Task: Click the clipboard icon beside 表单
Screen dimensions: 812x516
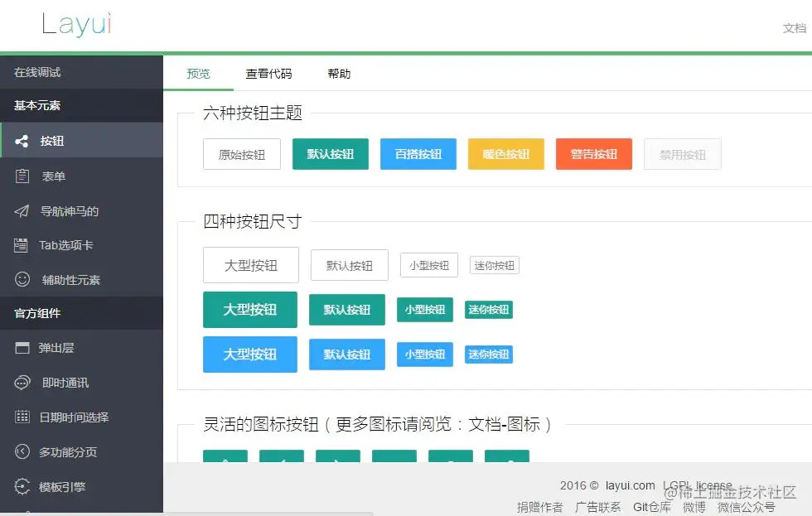Action: 22,176
